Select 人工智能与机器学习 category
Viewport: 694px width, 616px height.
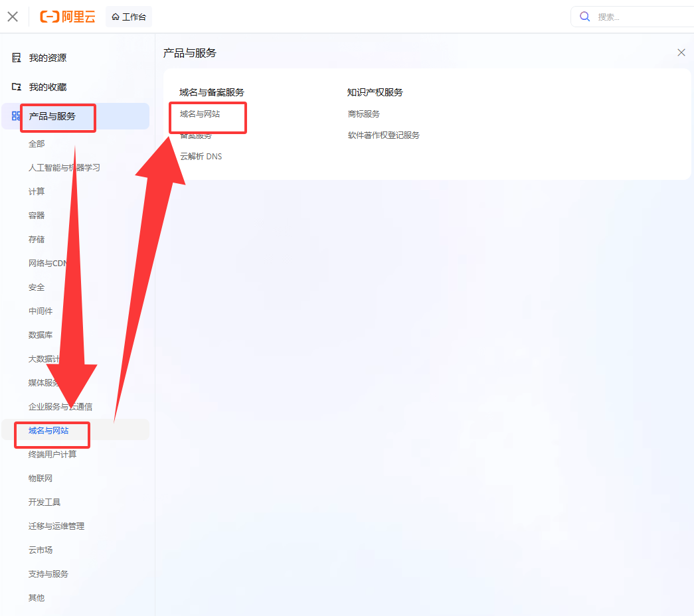[x=64, y=168]
